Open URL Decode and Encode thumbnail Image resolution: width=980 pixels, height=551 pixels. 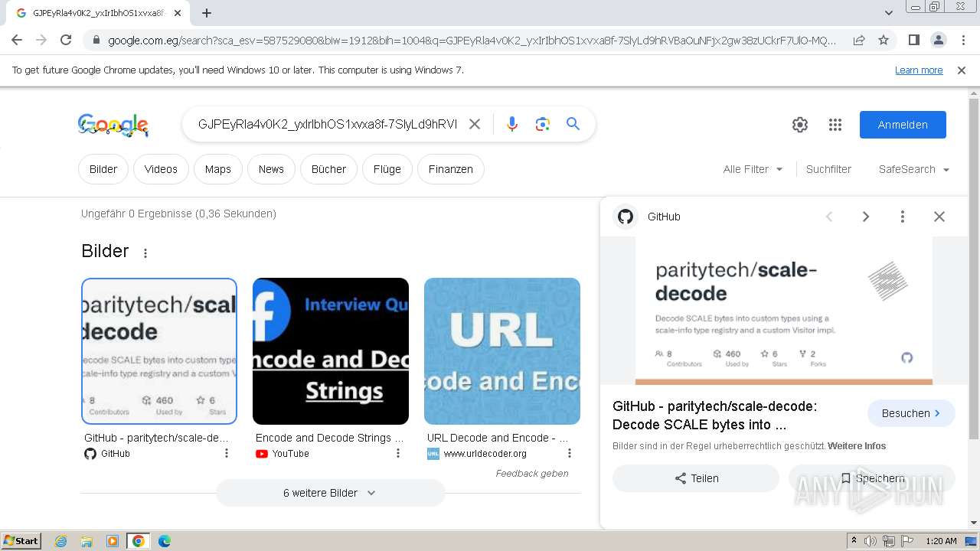pos(502,351)
